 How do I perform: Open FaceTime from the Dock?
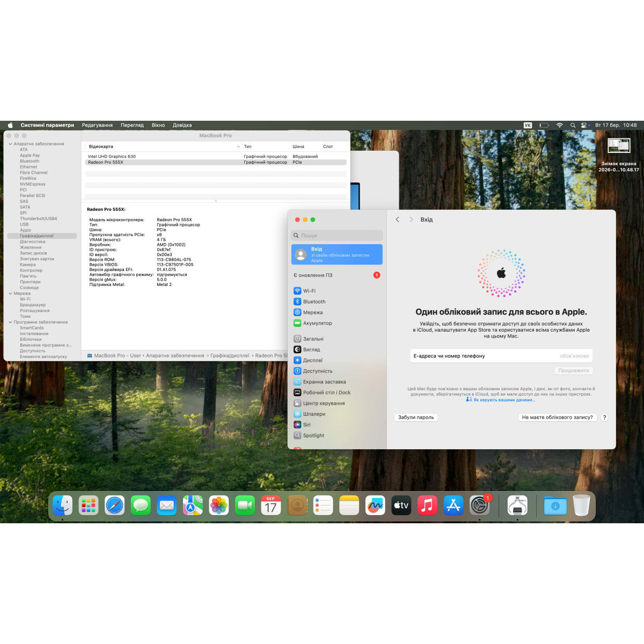245,505
